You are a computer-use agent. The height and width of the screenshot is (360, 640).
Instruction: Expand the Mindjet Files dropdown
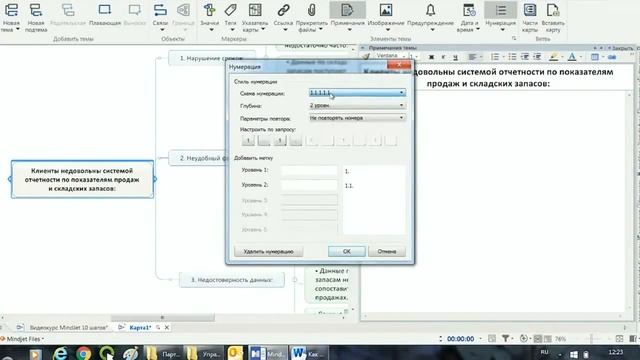pos(42,339)
